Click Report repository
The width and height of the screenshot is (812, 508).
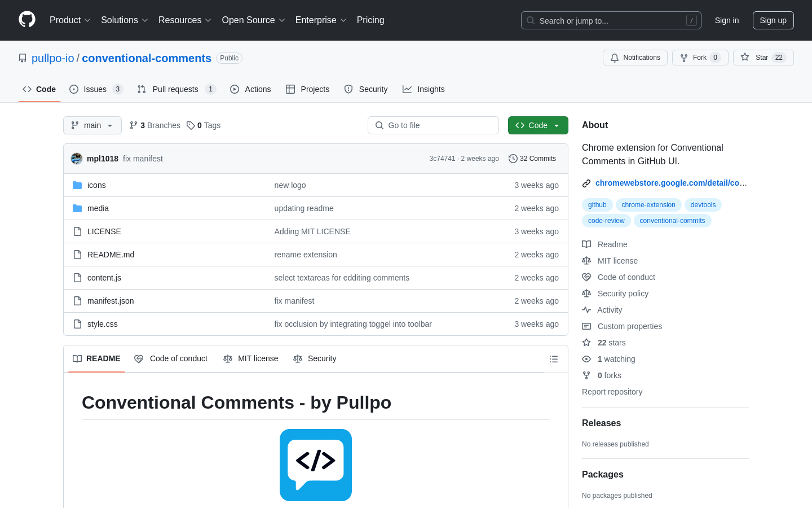pyautogui.click(x=612, y=392)
